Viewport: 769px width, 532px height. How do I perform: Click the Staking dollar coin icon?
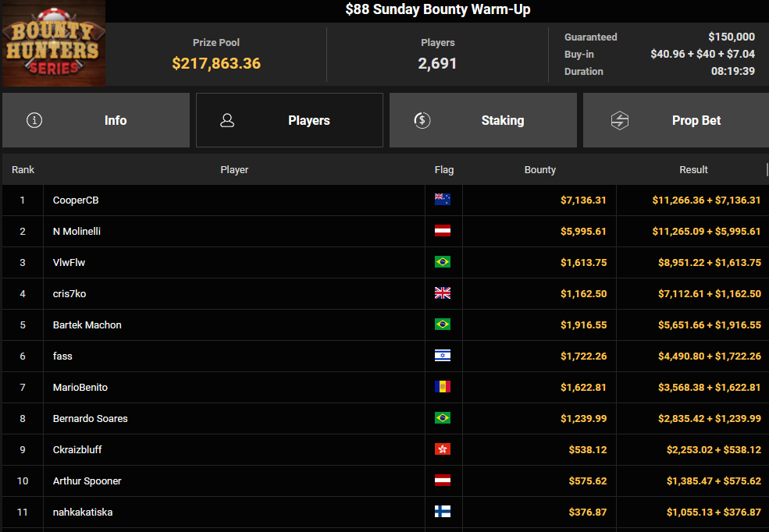pos(422,120)
